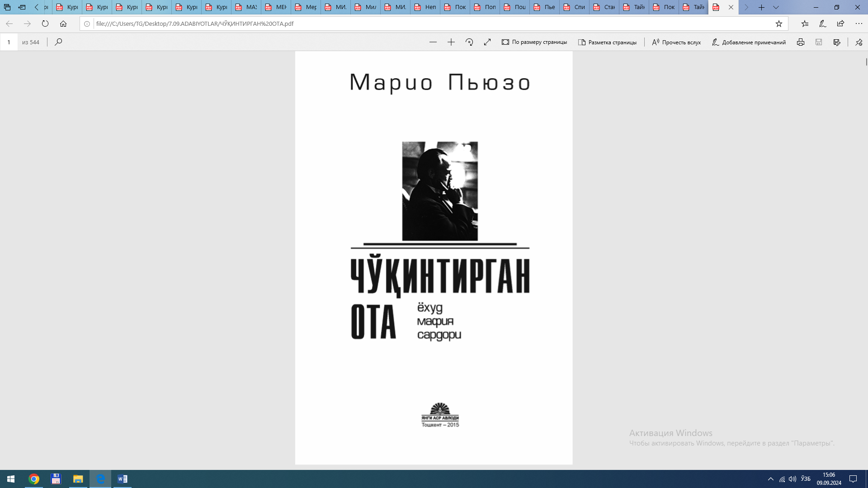
Task: Save the PDF as a copy
Action: pos(837,42)
